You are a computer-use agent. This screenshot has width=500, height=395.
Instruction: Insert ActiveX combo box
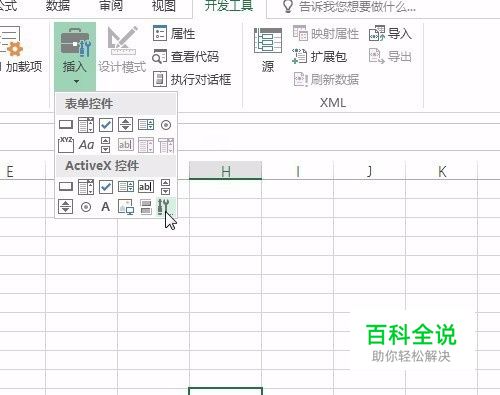[x=86, y=187]
